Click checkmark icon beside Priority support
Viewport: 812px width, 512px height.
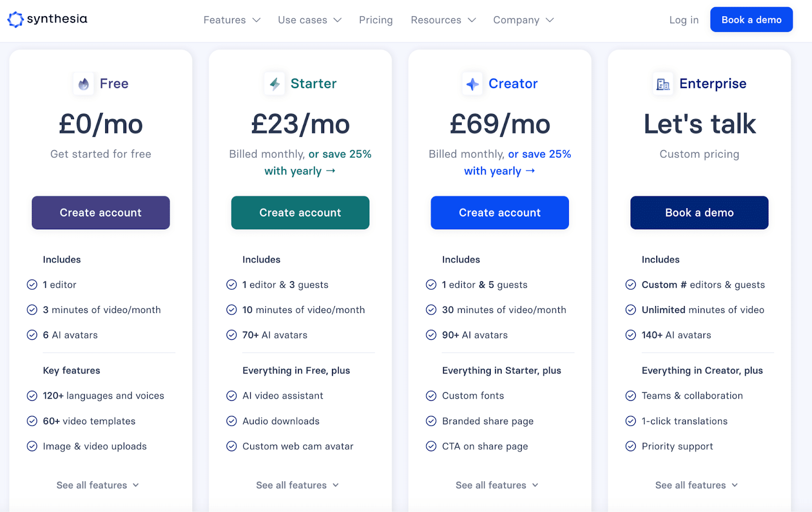coord(630,446)
